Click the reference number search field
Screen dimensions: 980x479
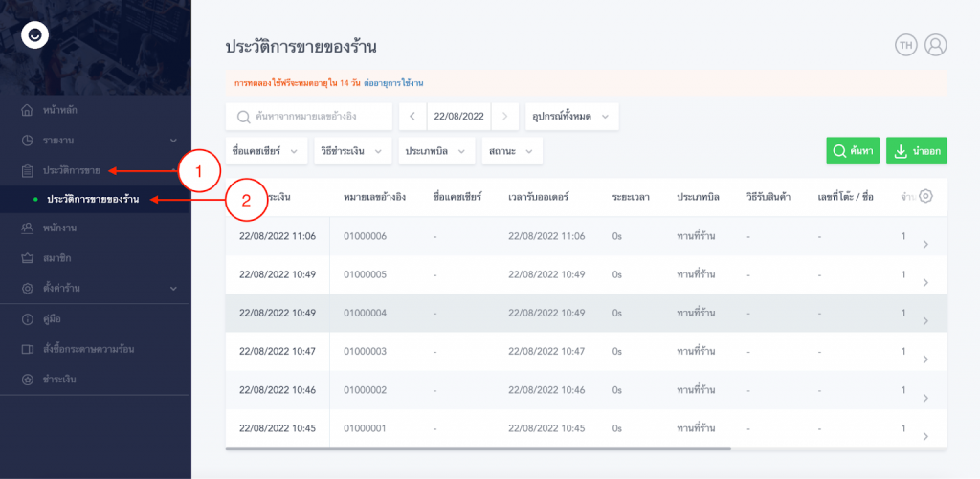pyautogui.click(x=309, y=117)
